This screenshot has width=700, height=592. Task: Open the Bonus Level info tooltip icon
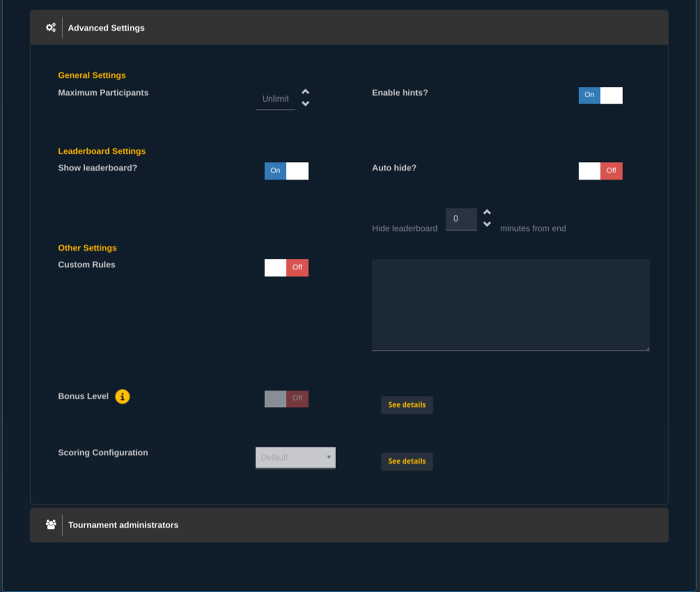[122, 396]
